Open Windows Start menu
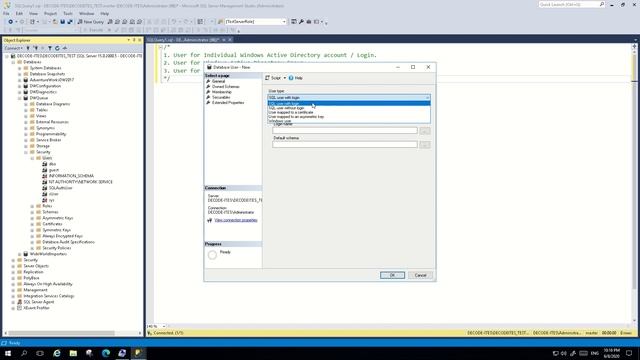This screenshot has height=360, width=640. click(x=8, y=353)
